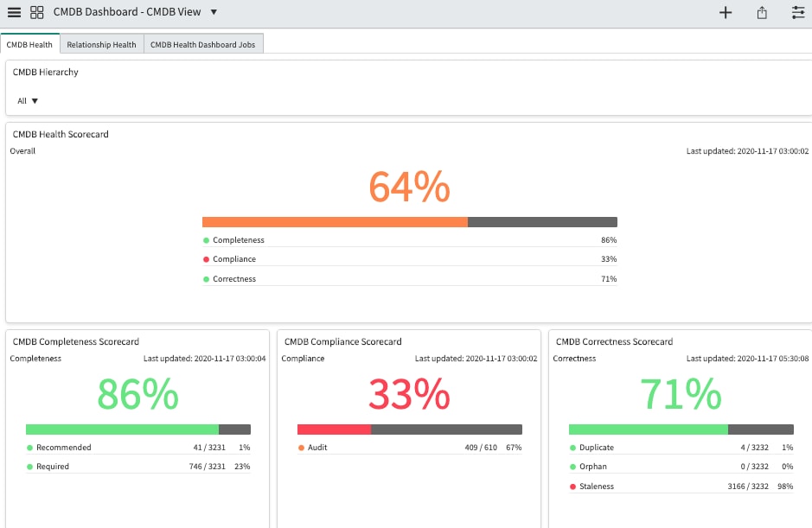Viewport: 812px width, 528px height.
Task: Open the dashboard filter sliders icon
Action: click(797, 12)
